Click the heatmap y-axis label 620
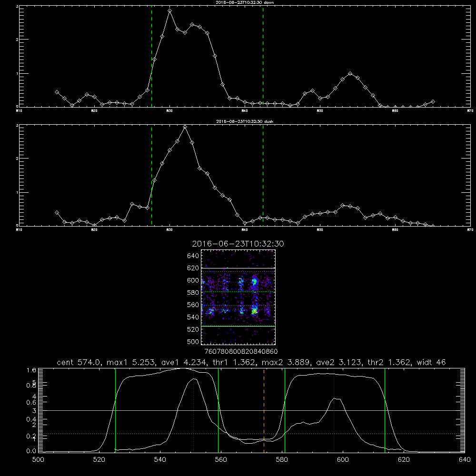Image resolution: width=476 pixels, height=476 pixels. (193, 268)
